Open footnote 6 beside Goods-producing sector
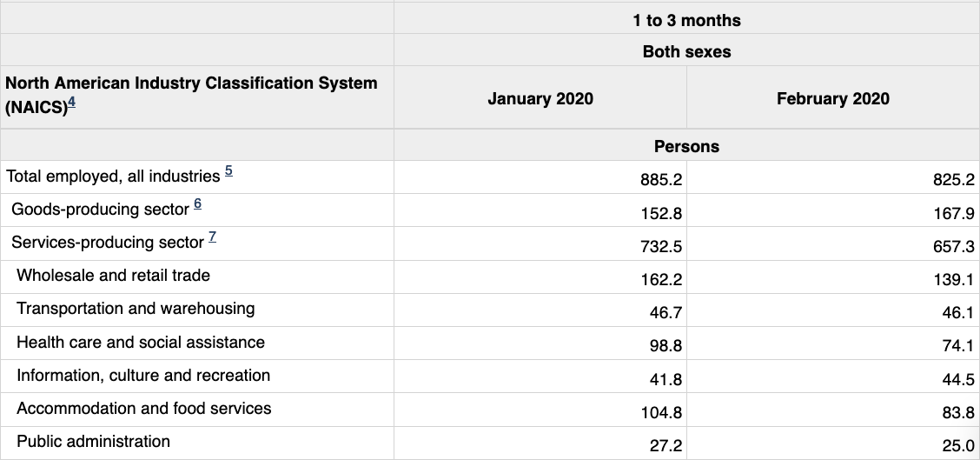980x460 pixels. pos(197,204)
